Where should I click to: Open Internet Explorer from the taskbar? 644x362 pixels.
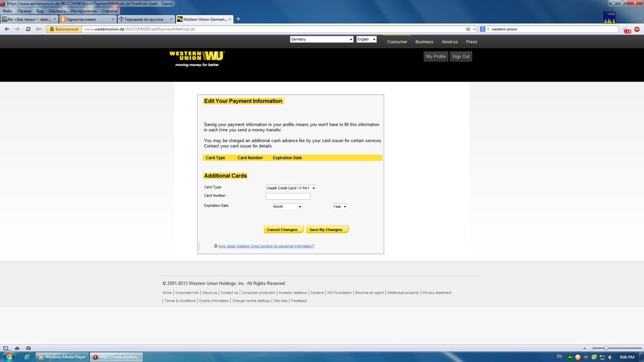pos(27,357)
